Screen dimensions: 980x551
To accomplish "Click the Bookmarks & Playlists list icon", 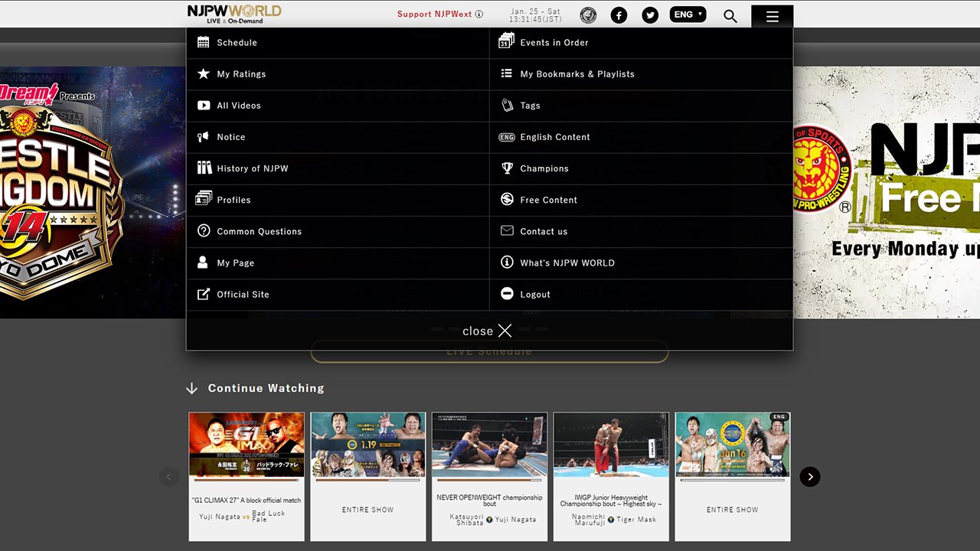I will [506, 73].
